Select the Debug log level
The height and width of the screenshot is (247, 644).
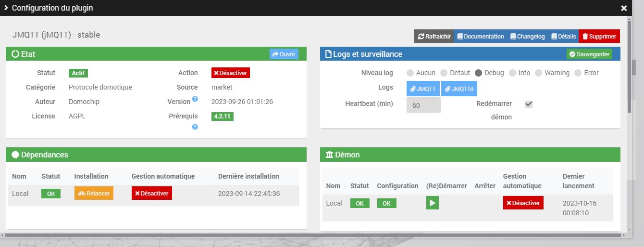coord(478,73)
